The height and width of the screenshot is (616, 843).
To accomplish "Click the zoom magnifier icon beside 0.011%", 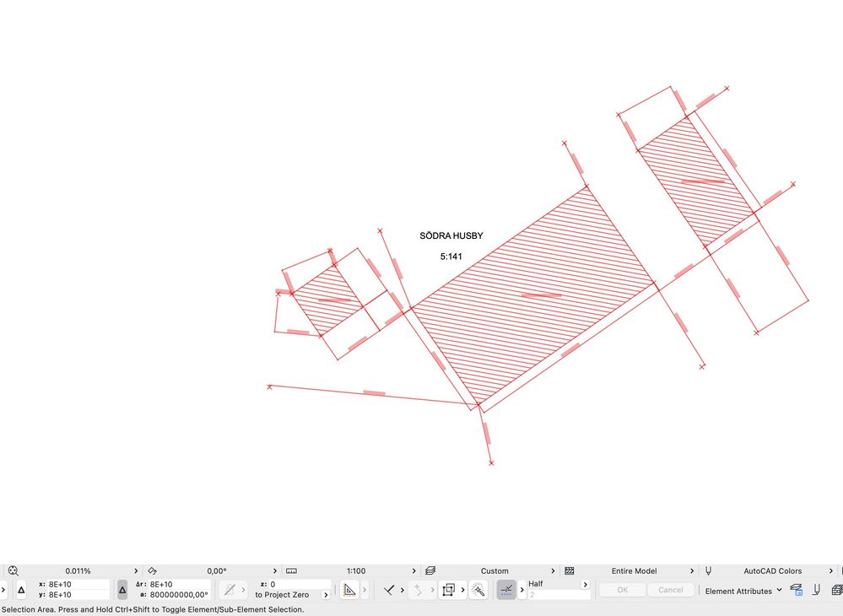I will (x=14, y=570).
